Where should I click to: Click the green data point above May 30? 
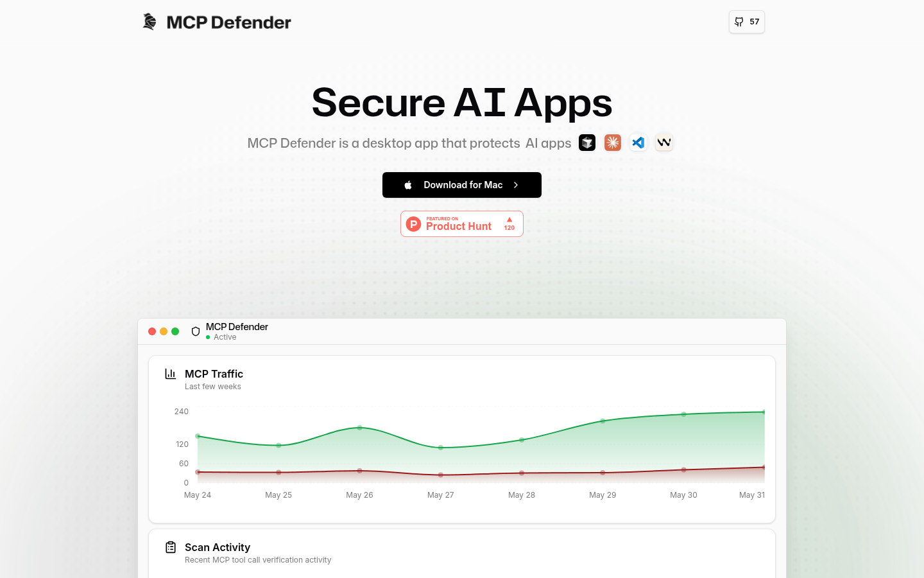pos(683,414)
